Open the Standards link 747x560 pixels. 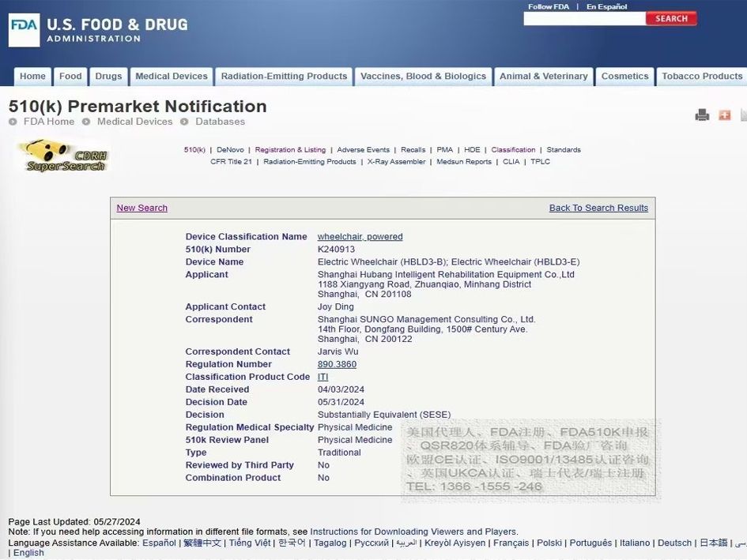(564, 149)
